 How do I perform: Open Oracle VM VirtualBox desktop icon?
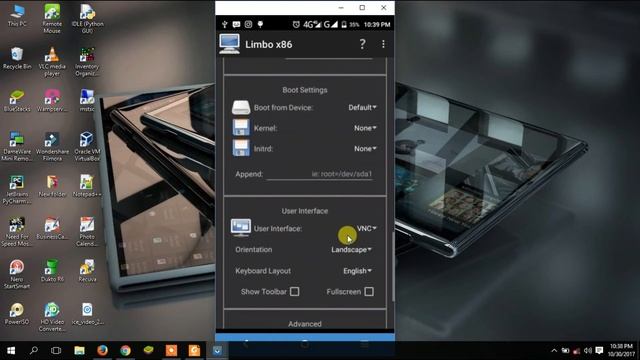coord(87,146)
